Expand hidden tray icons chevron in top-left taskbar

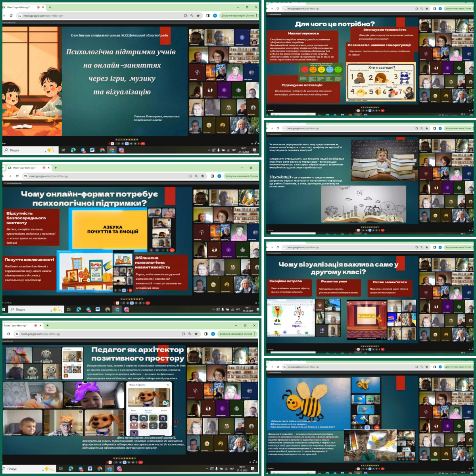(x=209, y=150)
